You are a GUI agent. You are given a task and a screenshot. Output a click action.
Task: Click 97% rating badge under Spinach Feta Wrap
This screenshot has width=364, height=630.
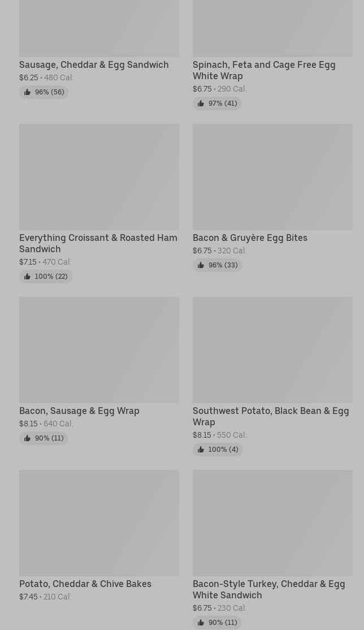click(217, 103)
